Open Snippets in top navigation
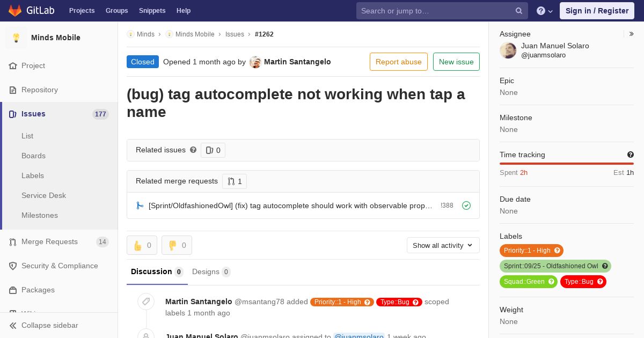This screenshot has height=338, width=644. tap(152, 11)
